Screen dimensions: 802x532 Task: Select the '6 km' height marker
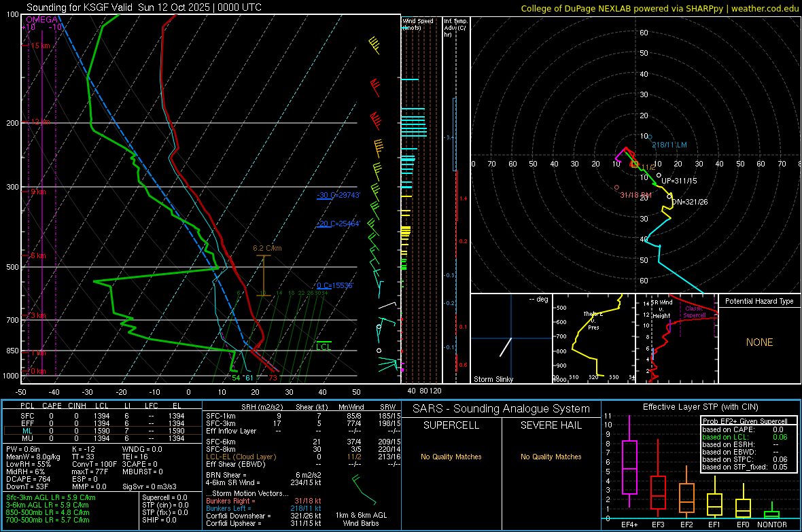tap(38, 255)
